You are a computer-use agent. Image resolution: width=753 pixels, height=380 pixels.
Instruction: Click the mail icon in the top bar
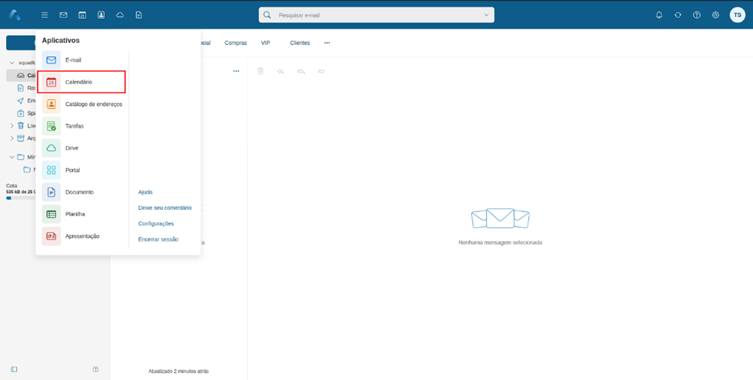63,15
